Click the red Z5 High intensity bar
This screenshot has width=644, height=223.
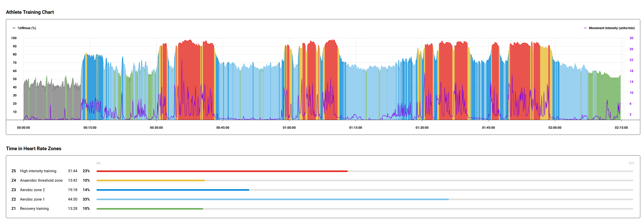[x=222, y=171]
